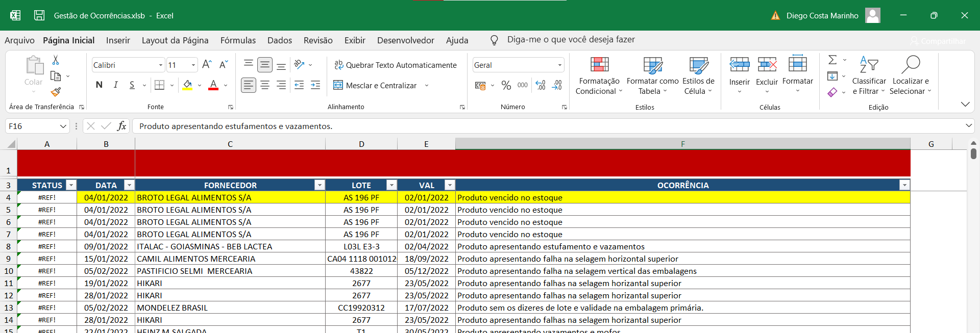Open OCORRÊNCIA column filter dropdown

pyautogui.click(x=904, y=185)
